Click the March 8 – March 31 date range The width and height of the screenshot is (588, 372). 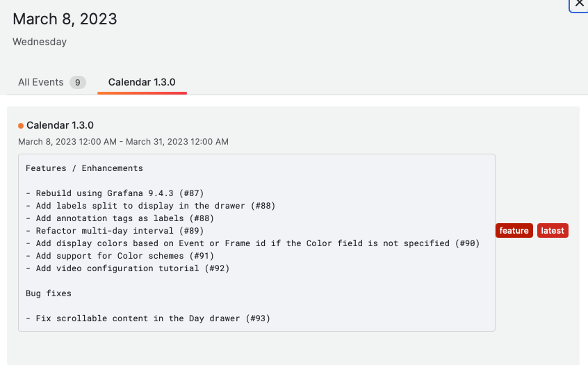123,142
